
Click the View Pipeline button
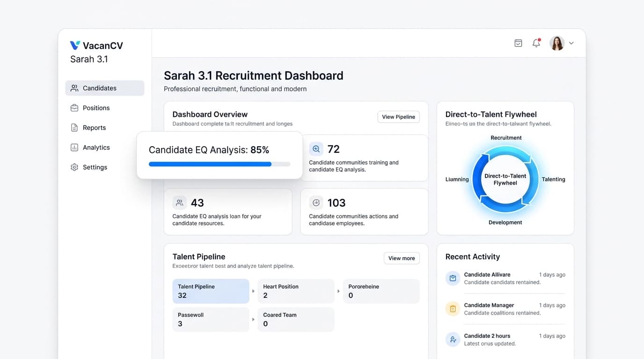pyautogui.click(x=398, y=116)
